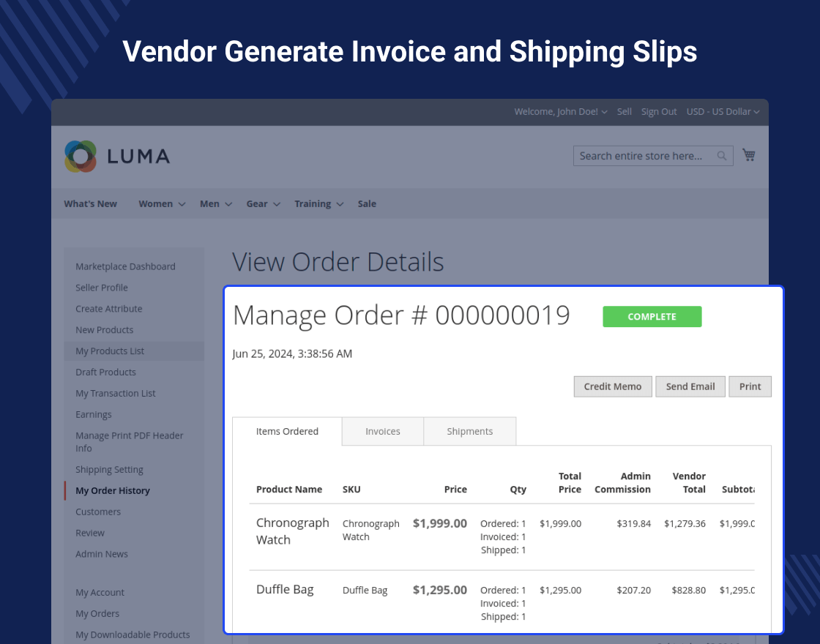This screenshot has width=820, height=644.
Task: Open the USD - US Dollar currency dropdown
Action: [x=723, y=112]
